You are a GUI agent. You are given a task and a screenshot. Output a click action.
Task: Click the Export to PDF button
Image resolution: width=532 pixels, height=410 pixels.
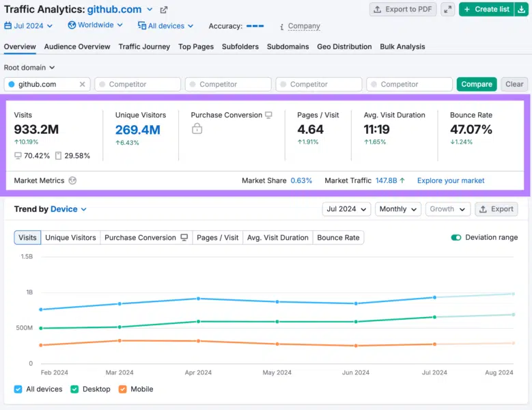click(x=403, y=10)
